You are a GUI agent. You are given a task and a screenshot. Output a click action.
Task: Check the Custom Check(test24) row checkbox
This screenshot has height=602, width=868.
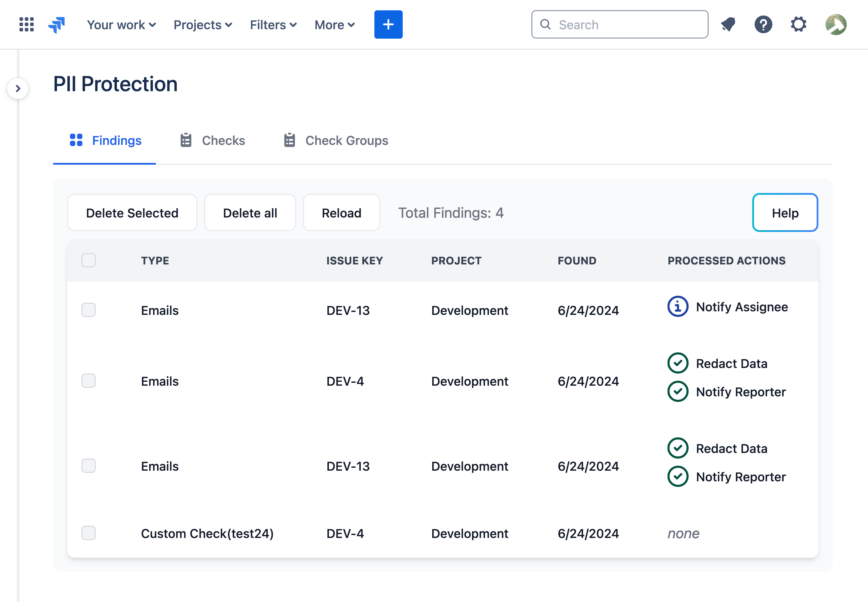click(89, 533)
